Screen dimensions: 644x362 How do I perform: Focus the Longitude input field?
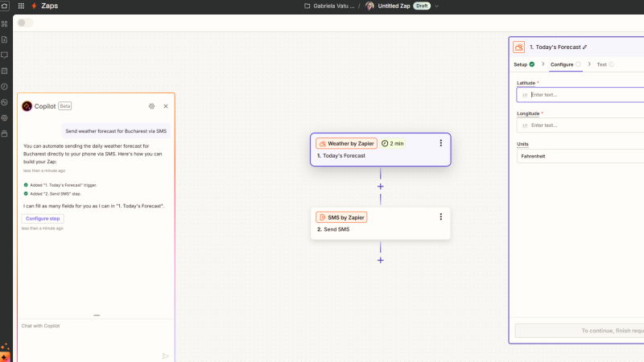coord(580,125)
